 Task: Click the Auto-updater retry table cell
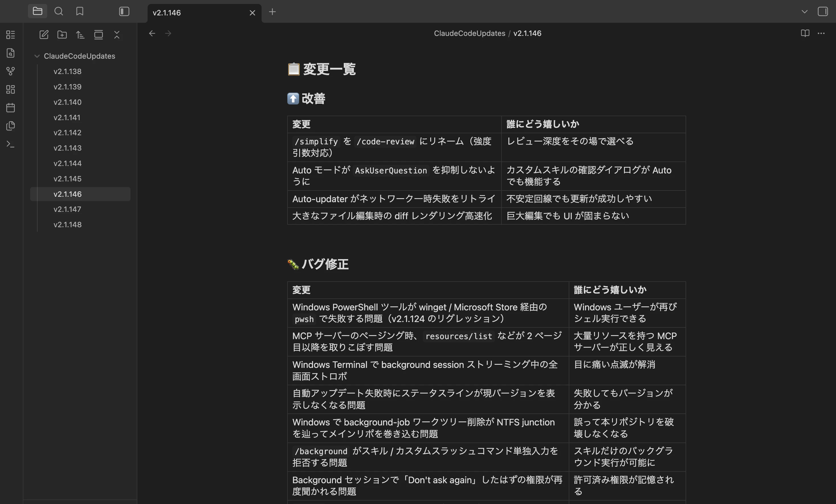(394, 199)
